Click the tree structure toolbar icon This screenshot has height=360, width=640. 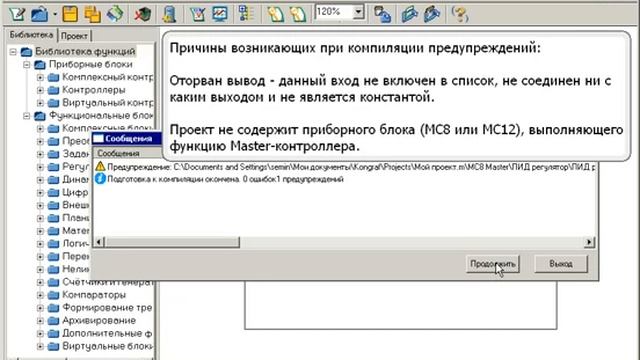(246, 14)
